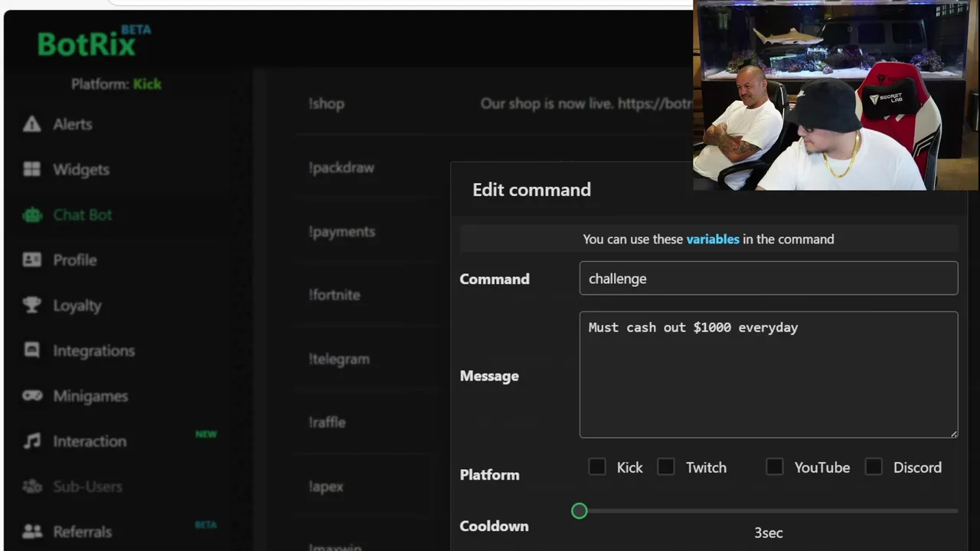Viewport: 980px width, 551px height.
Task: Click the Interaction music note icon
Action: (31, 441)
